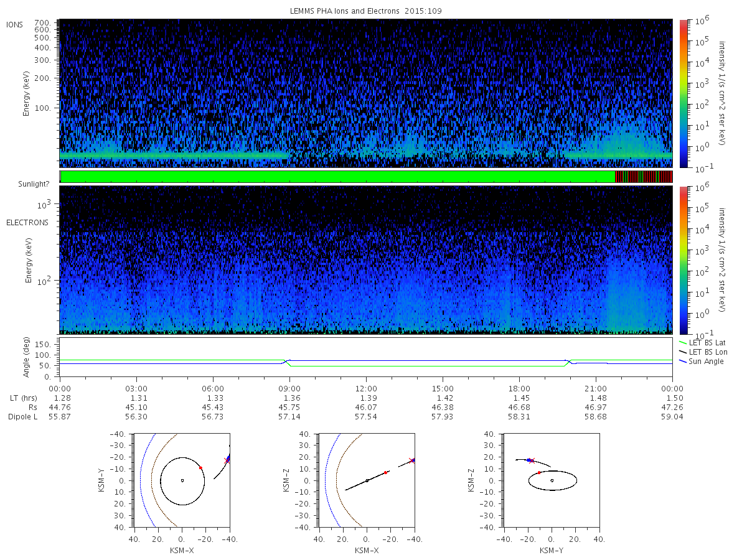
Task: Click the IONS panel label
Action: pyautogui.click(x=15, y=25)
